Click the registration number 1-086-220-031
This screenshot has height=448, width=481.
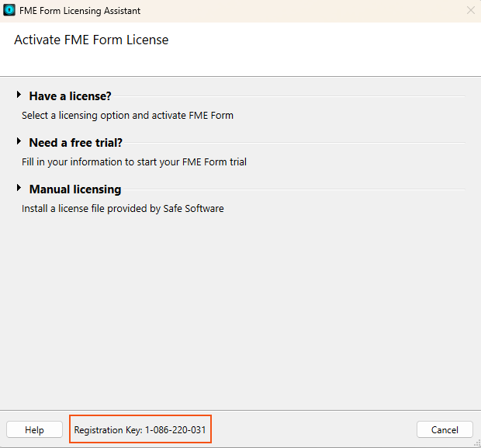[x=175, y=430]
